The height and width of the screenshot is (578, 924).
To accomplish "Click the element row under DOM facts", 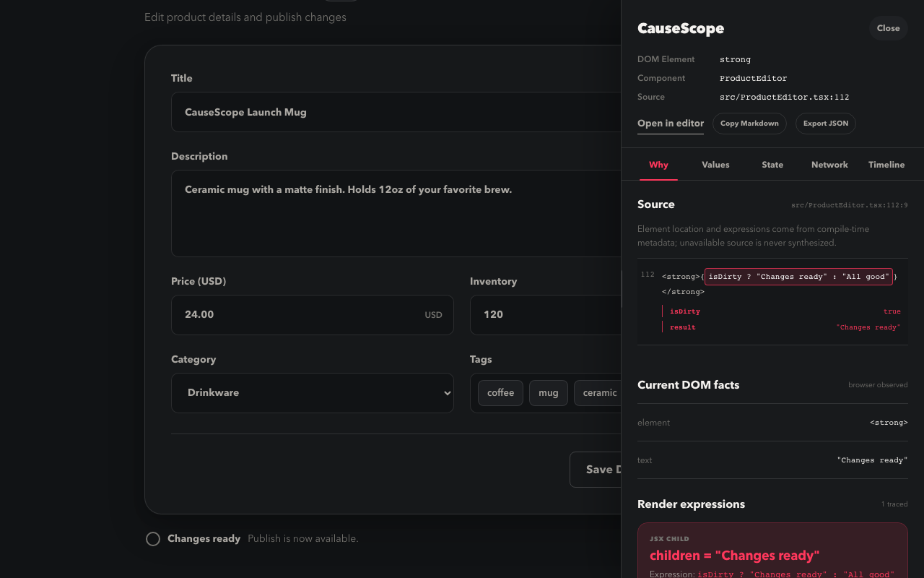I will click(772, 423).
